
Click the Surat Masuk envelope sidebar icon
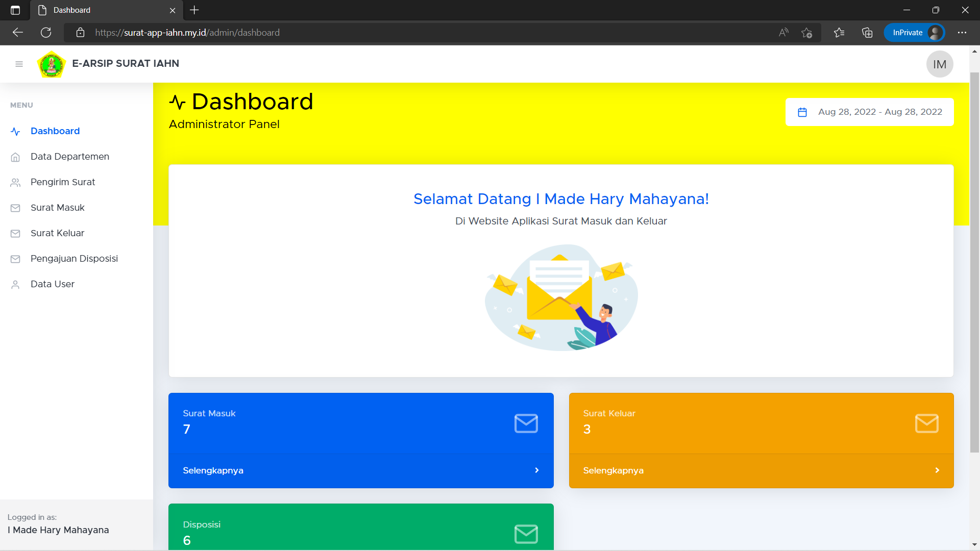(15, 208)
